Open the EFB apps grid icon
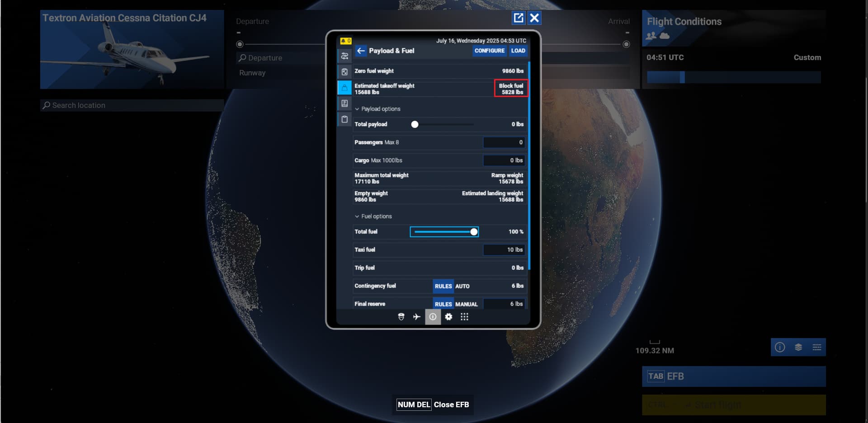 [x=464, y=317]
